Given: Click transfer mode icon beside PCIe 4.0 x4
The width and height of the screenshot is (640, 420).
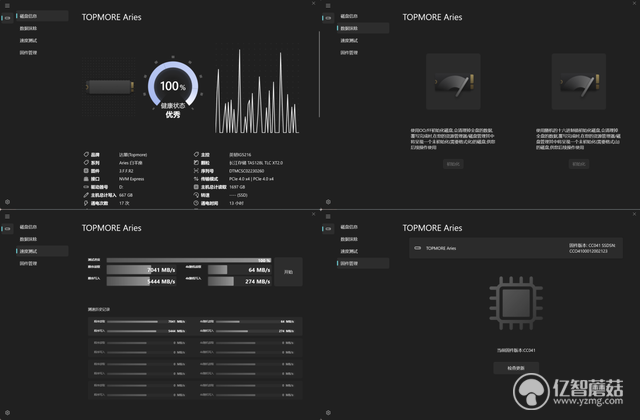Looking at the screenshot, I should click(x=196, y=179).
